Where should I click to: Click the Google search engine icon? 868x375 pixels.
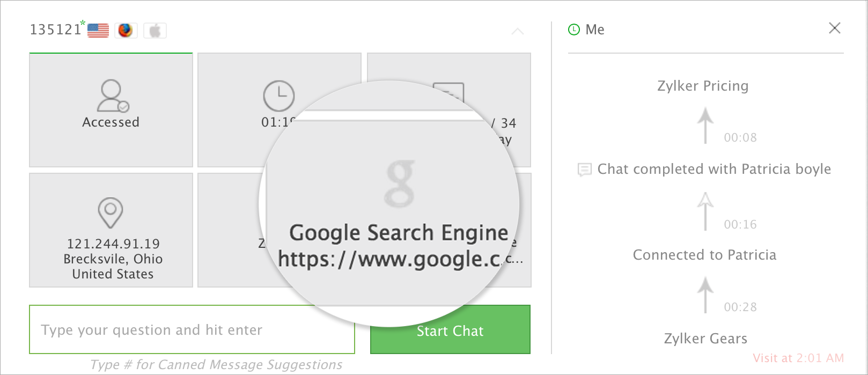400,183
